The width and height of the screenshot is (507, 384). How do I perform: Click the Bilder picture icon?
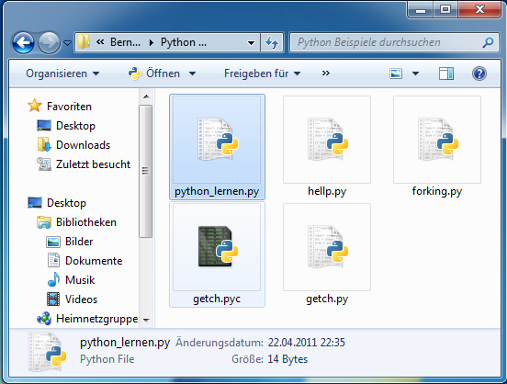(53, 242)
